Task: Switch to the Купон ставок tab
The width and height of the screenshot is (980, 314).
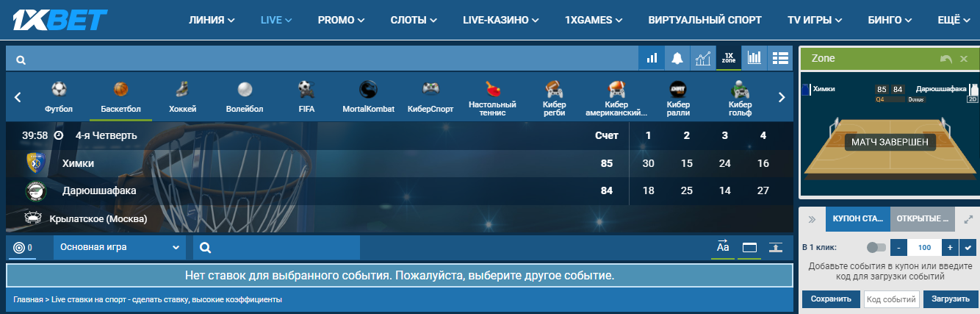Action: 858,219
